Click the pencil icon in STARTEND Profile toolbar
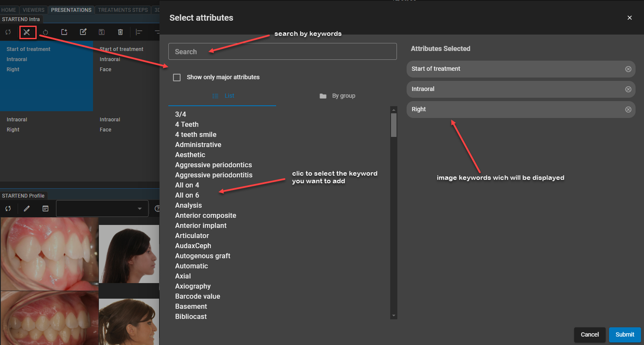Screen dimensions: 644x345 (x=27, y=209)
